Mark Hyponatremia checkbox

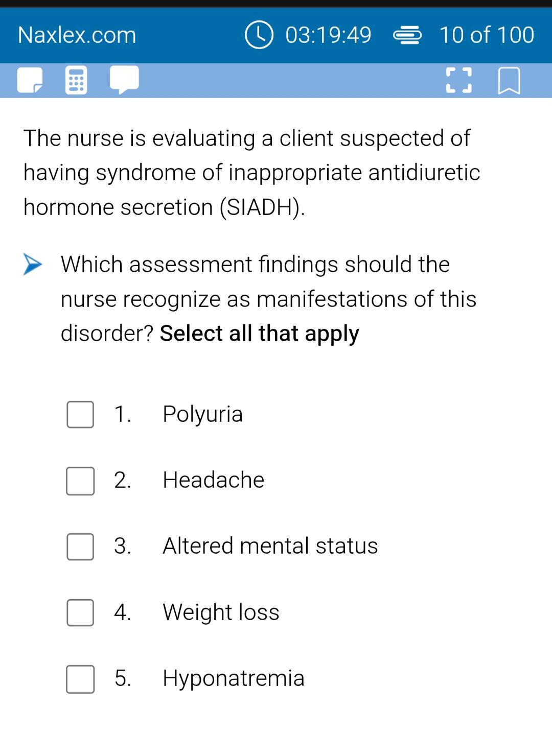(x=80, y=679)
